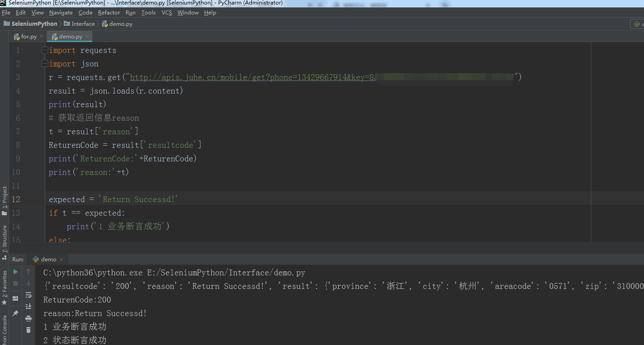Image resolution: width=644 pixels, height=345 pixels.
Task: Pin the Run tab with the pin icon
Action: point(15,313)
